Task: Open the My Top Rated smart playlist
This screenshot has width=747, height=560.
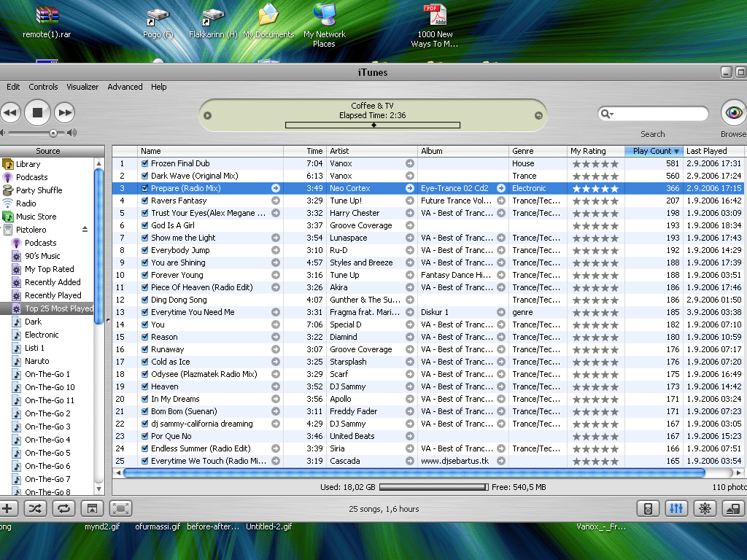Action: coord(50,269)
